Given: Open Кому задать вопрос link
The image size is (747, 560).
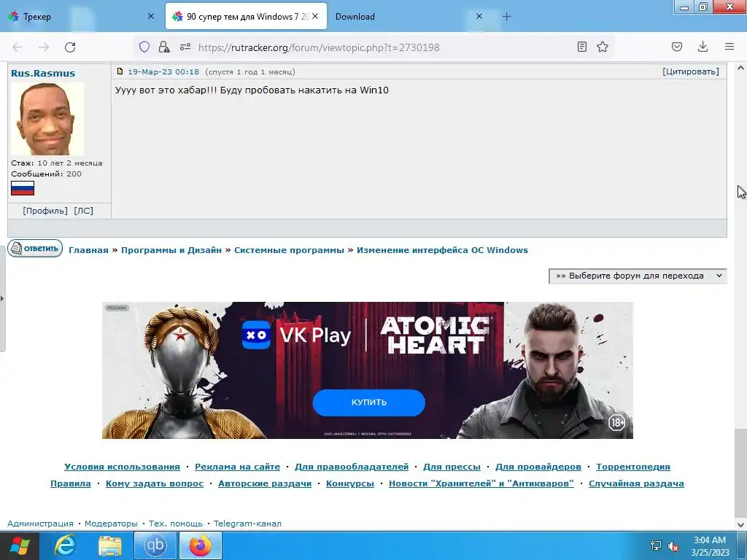Looking at the screenshot, I should point(155,483).
